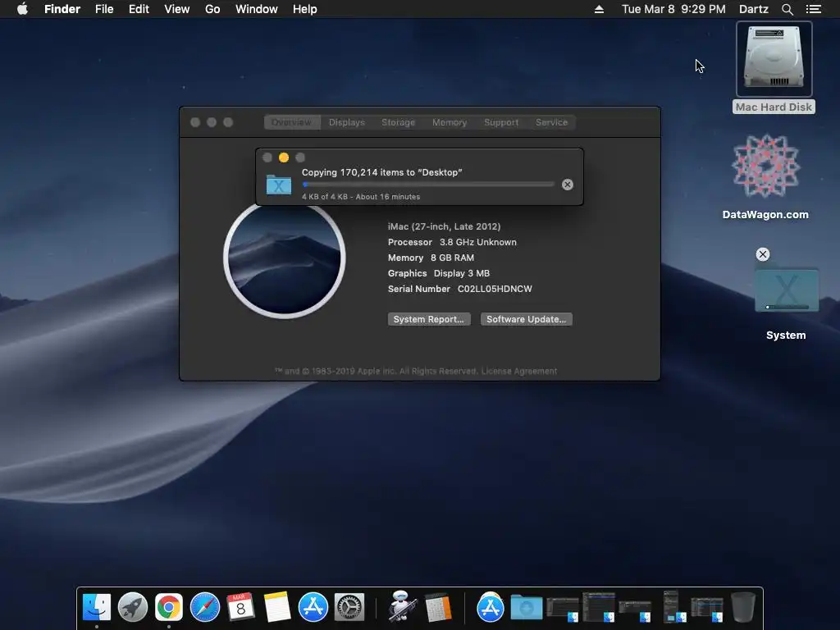Click the Mac Hard Disk name label

(x=774, y=107)
